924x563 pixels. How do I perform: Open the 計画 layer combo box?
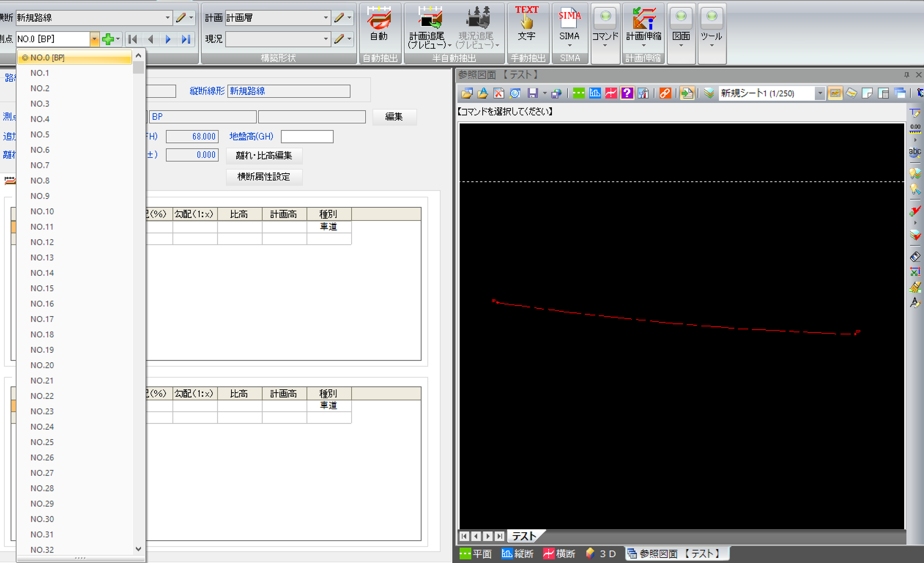(x=278, y=18)
